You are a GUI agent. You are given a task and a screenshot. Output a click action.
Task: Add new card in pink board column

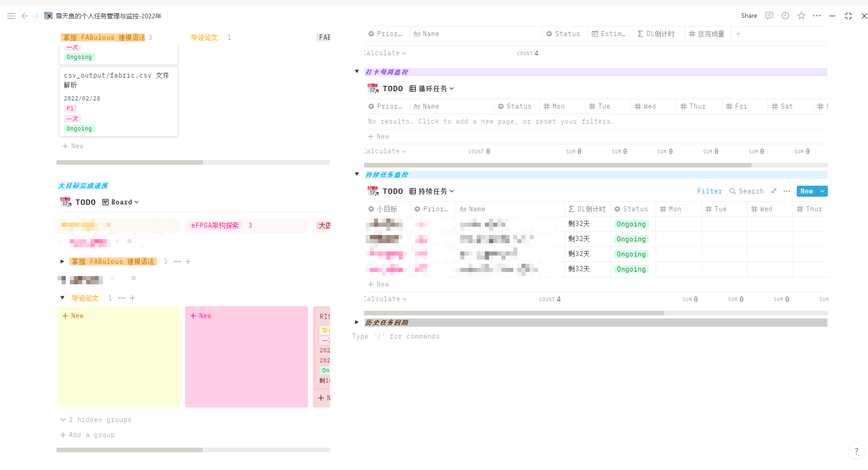click(201, 316)
